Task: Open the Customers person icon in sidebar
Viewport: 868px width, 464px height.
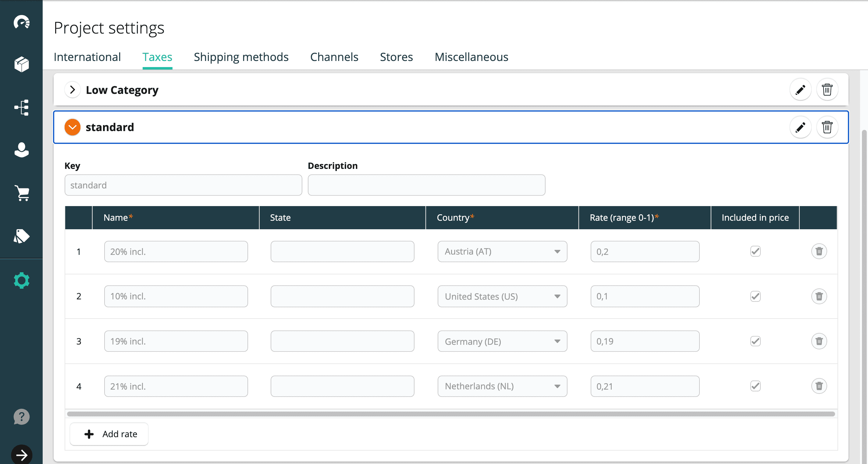Action: 22,150
